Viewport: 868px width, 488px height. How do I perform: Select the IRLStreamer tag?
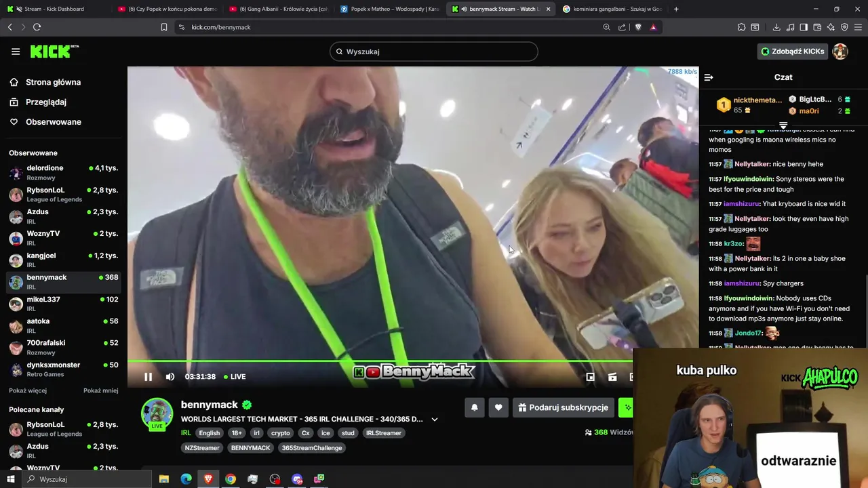coord(384,433)
